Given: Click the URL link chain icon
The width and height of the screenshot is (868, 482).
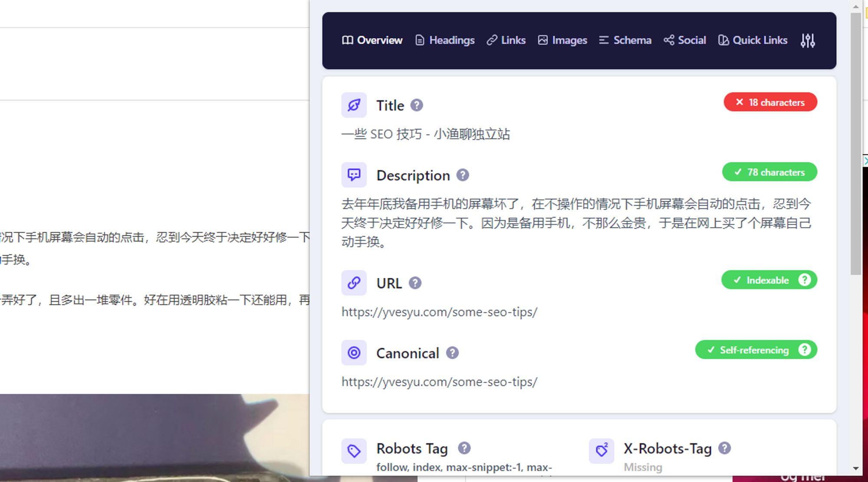Looking at the screenshot, I should coord(354,283).
